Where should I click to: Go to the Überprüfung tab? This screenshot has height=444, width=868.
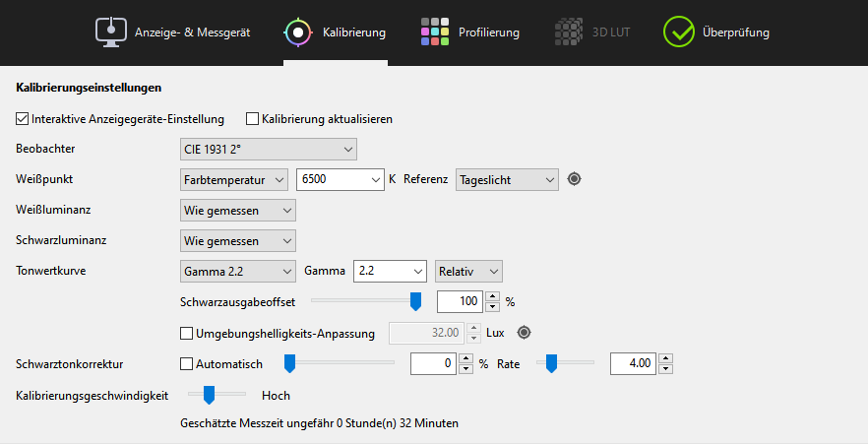pos(715,32)
